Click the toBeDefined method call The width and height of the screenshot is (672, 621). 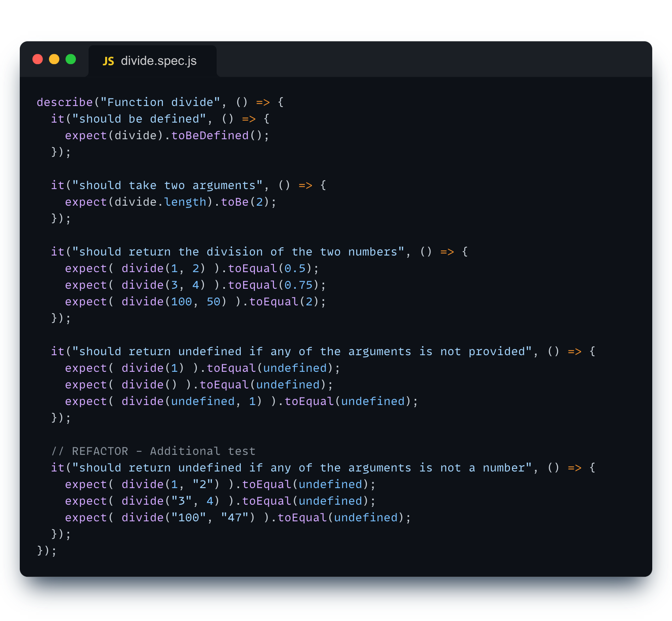[x=210, y=136]
